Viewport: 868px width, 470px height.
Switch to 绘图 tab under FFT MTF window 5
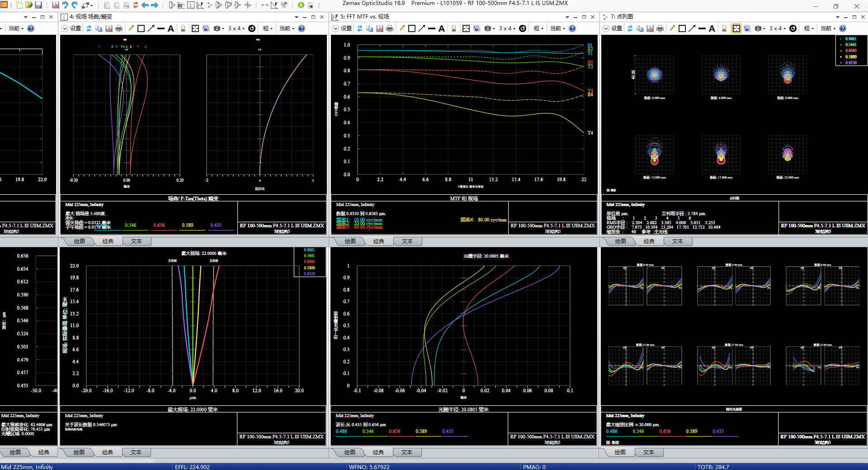click(x=350, y=241)
